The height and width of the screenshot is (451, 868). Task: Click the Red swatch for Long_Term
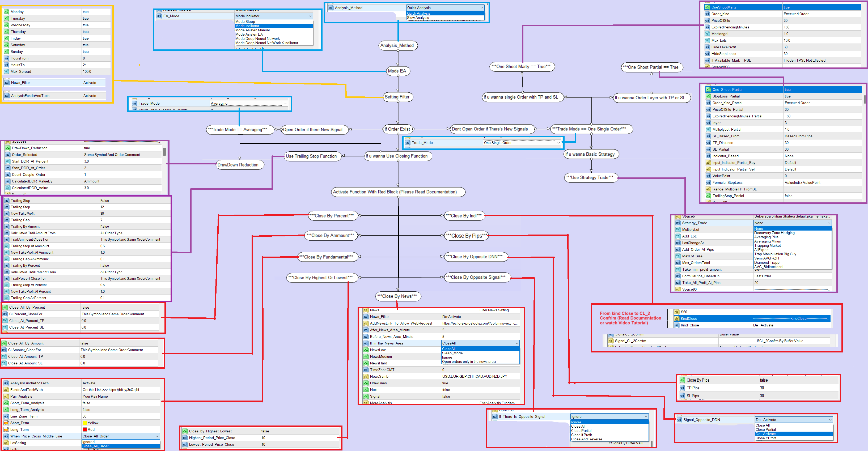[84, 430]
